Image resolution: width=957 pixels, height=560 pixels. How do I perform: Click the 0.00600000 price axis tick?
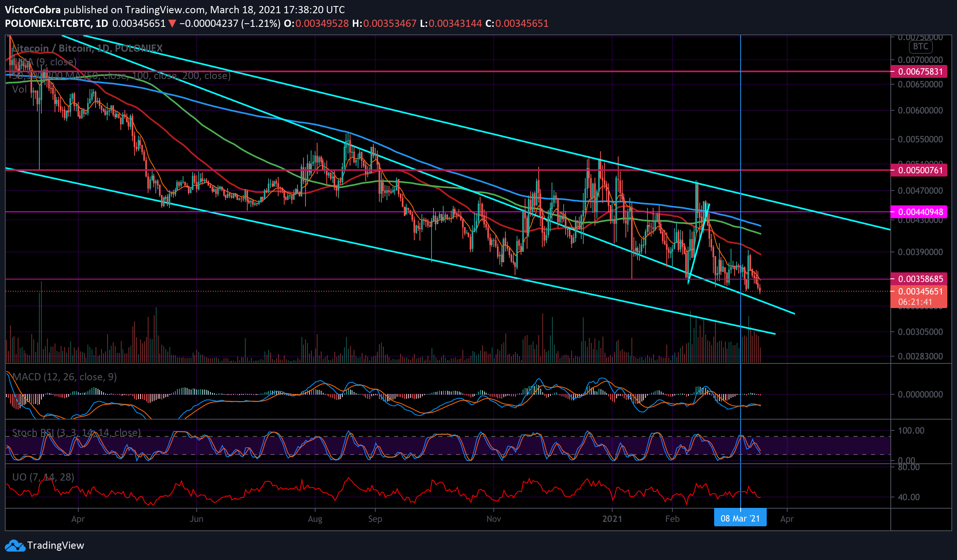(920, 110)
